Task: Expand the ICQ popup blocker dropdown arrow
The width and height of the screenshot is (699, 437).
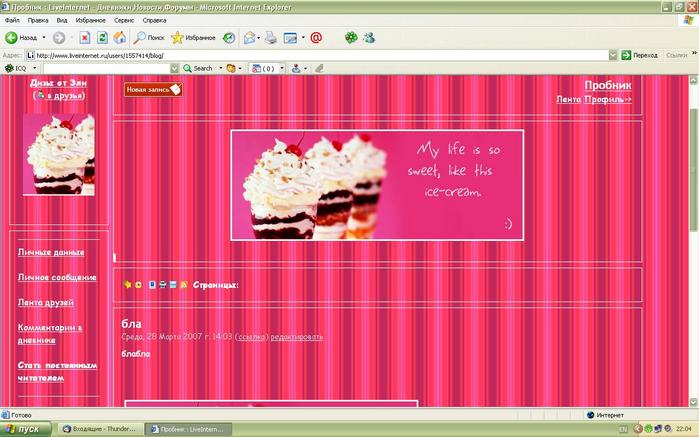Action: click(x=282, y=69)
